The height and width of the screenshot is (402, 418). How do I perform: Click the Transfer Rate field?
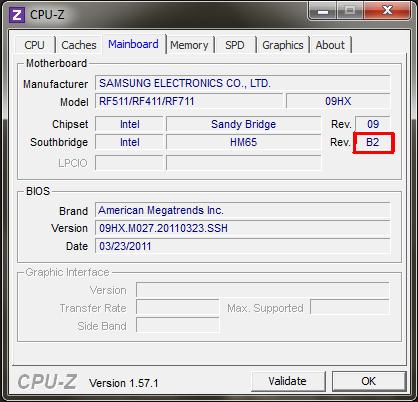click(178, 308)
